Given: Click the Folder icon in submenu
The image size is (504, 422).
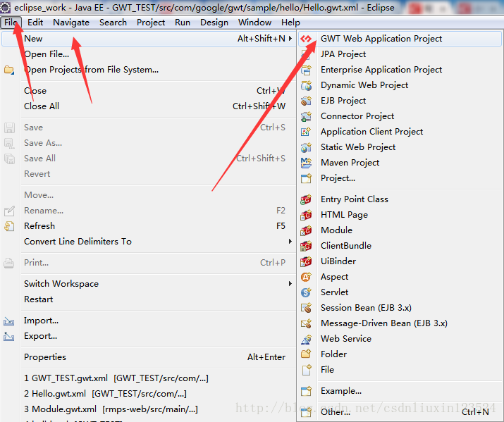Looking at the screenshot, I should (x=306, y=354).
